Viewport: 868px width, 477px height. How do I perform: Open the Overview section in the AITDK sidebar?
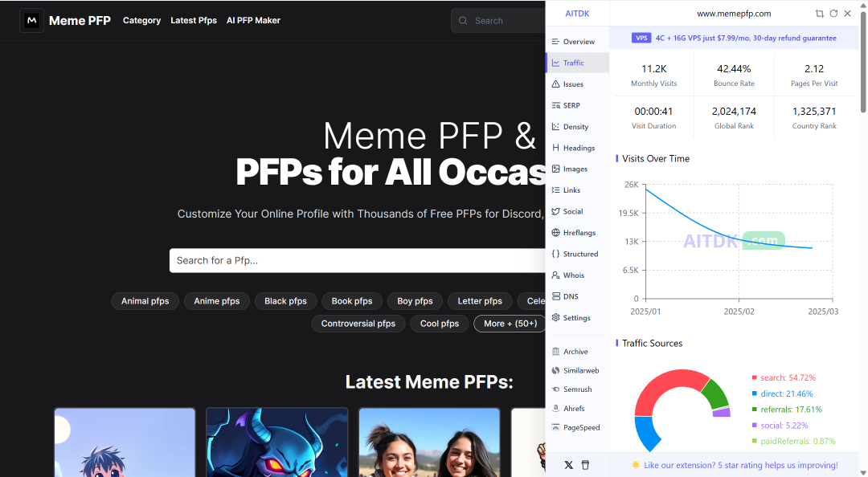577,42
